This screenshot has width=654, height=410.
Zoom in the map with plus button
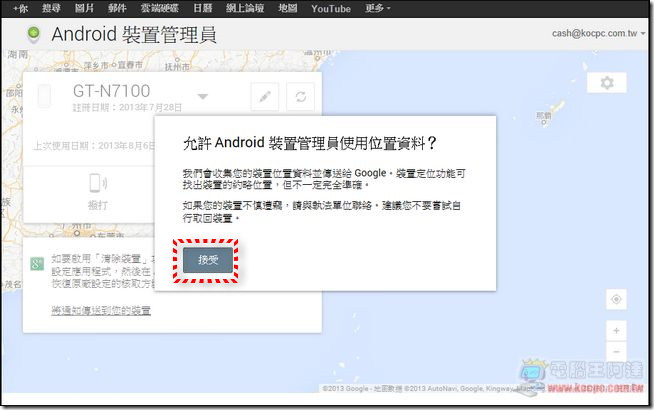tap(617, 330)
